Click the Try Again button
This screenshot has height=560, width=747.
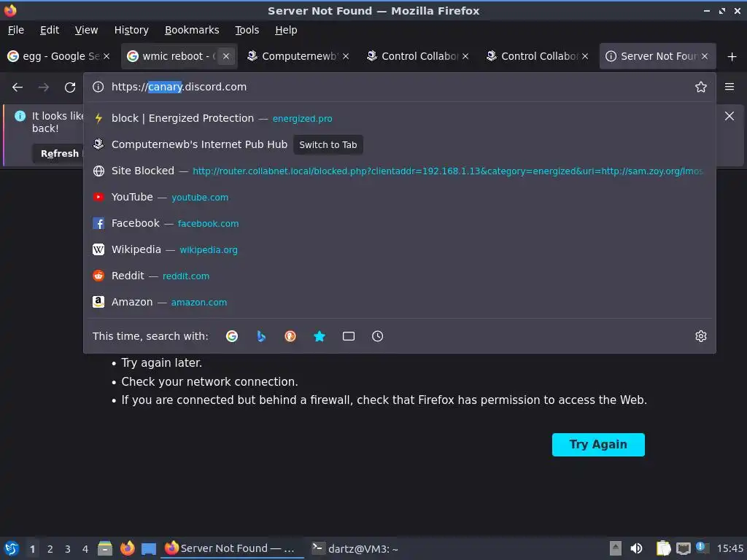(x=598, y=444)
